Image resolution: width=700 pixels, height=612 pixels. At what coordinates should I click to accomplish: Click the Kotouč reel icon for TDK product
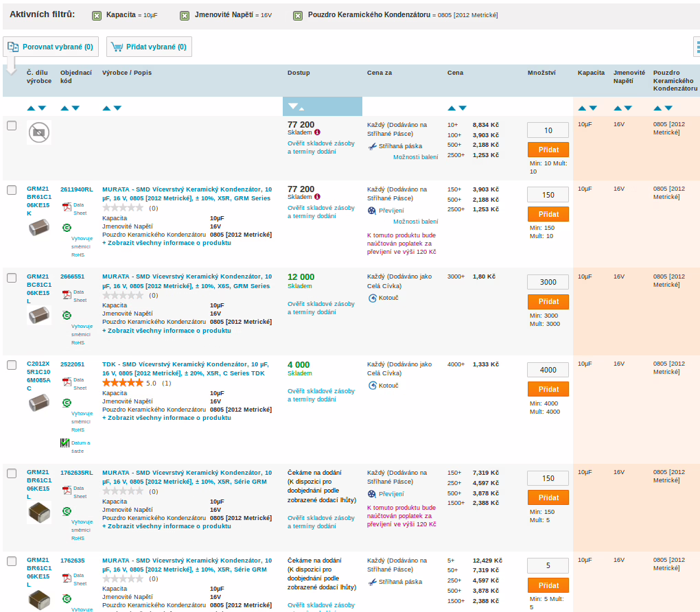click(373, 385)
